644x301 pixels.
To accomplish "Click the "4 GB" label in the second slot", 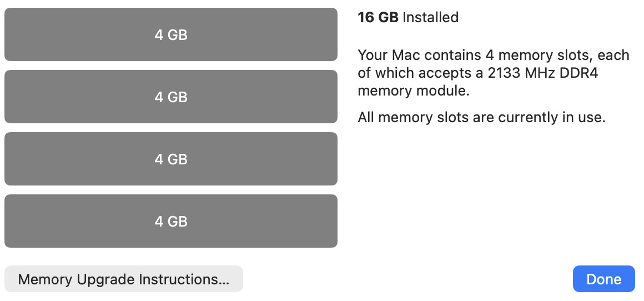I will point(170,97).
